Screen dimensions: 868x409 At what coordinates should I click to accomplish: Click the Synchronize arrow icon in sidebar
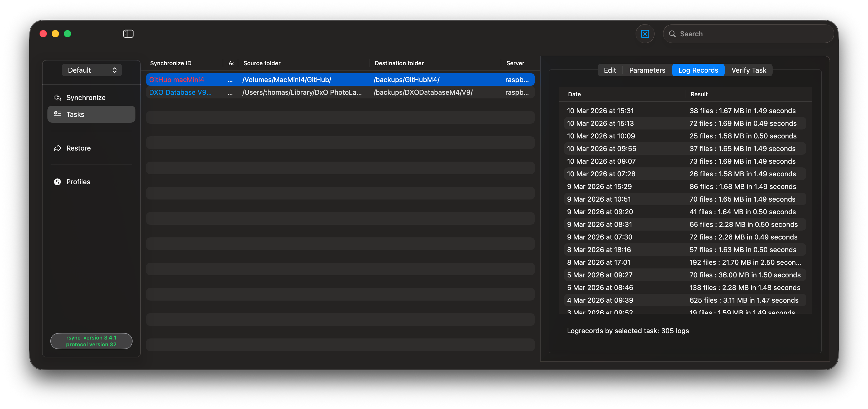pos(57,98)
